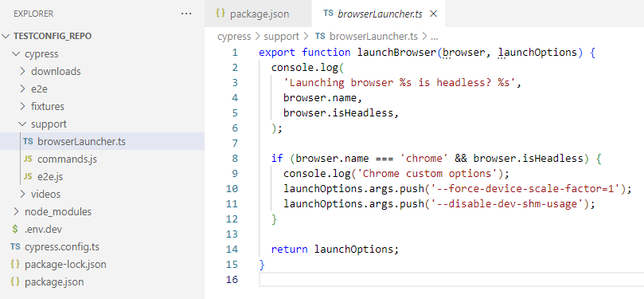Click the JS icon beside e2e.js
Image resolution: width=644 pixels, height=299 pixels.
(x=28, y=177)
